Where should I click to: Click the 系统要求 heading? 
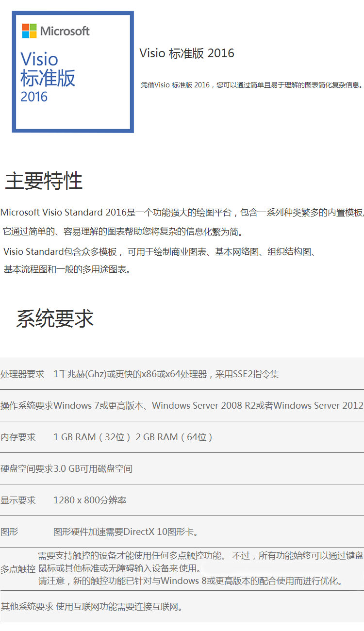55,318
